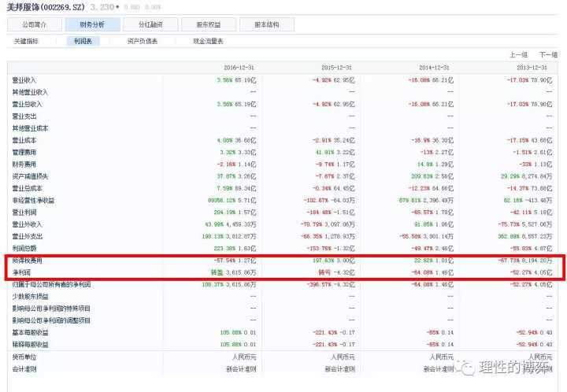Click the 货币单位 row label

tap(24, 357)
